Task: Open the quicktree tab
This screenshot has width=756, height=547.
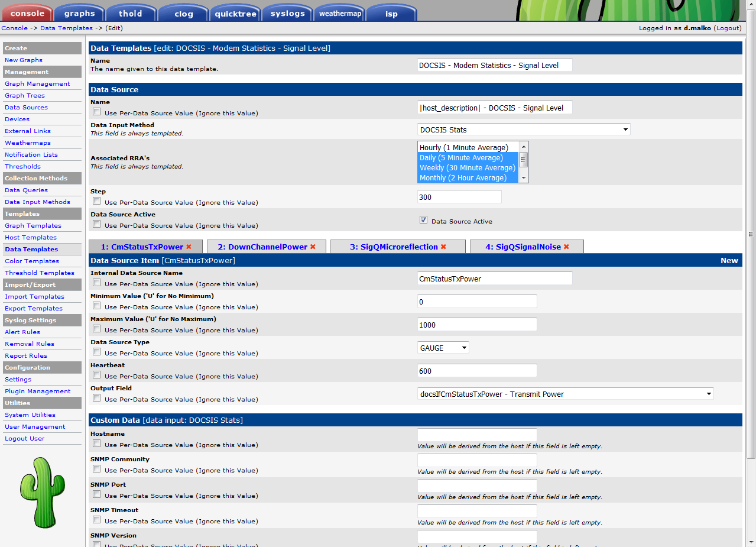Action: pyautogui.click(x=235, y=13)
